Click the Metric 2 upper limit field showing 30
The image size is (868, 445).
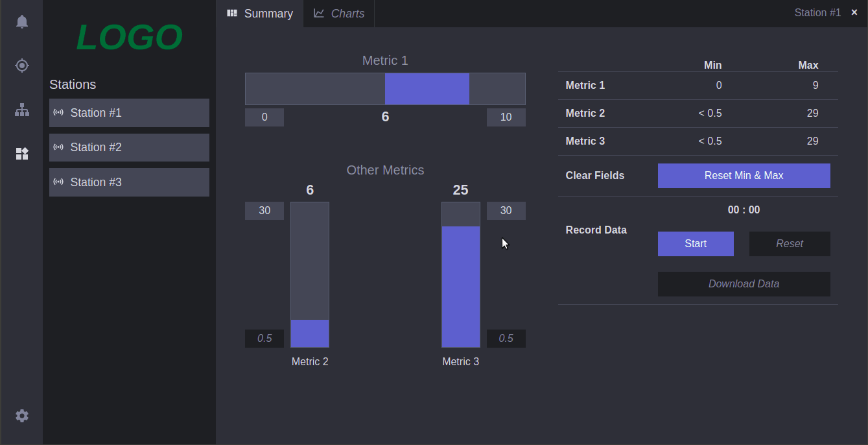264,210
